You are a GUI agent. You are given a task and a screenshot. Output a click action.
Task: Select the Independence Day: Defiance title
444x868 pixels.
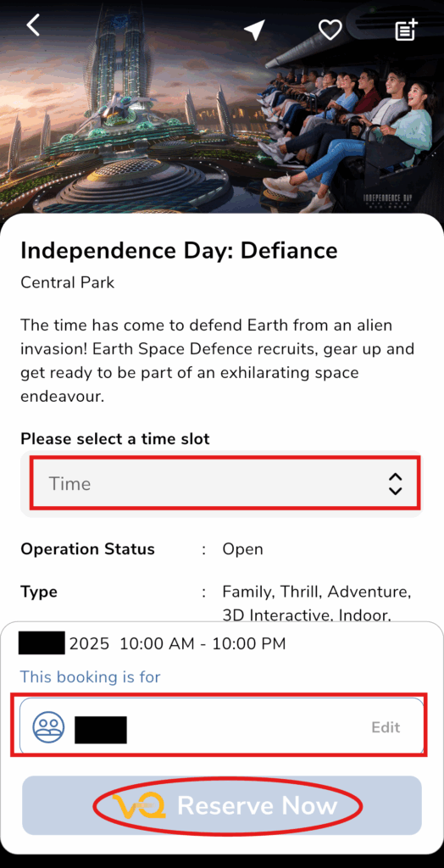click(x=179, y=251)
